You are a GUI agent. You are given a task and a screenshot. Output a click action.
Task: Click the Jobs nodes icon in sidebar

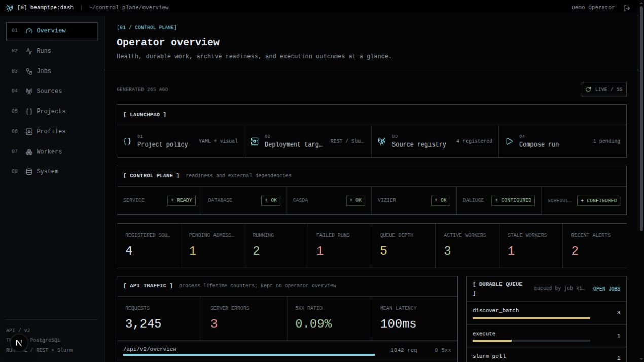click(x=29, y=71)
